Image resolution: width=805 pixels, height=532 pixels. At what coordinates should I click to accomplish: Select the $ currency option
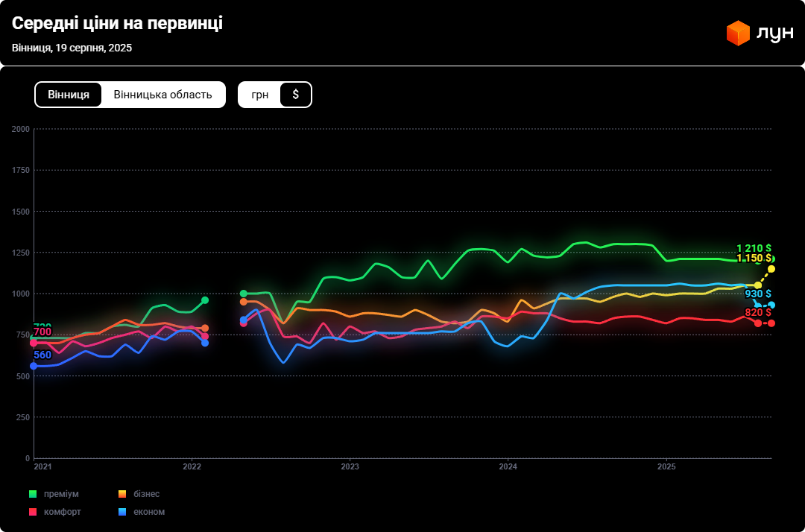(295, 95)
